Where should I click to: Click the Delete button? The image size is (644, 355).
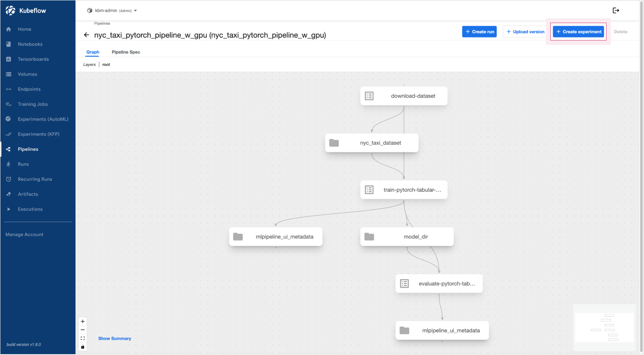pyautogui.click(x=620, y=32)
